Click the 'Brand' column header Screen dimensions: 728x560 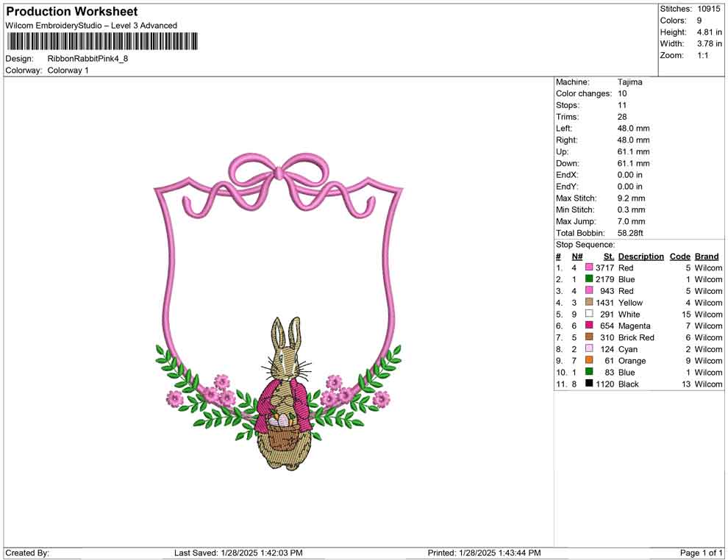(707, 256)
